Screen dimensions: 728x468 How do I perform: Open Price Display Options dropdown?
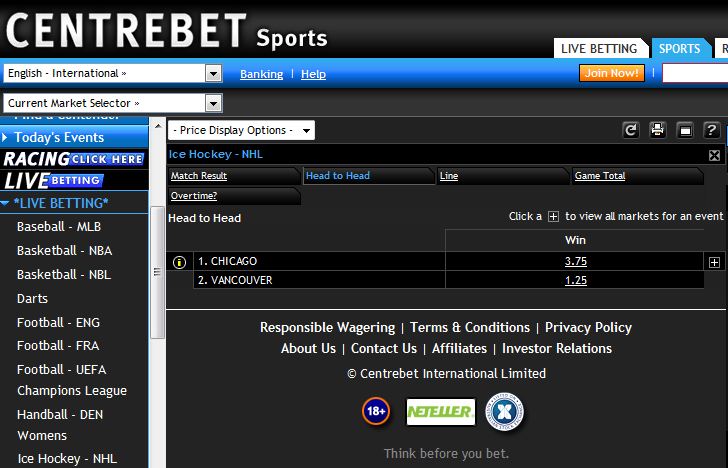click(305, 131)
